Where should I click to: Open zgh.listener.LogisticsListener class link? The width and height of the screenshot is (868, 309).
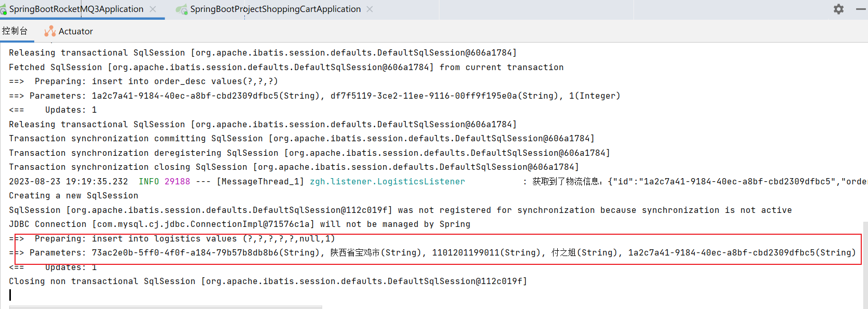[x=387, y=181]
